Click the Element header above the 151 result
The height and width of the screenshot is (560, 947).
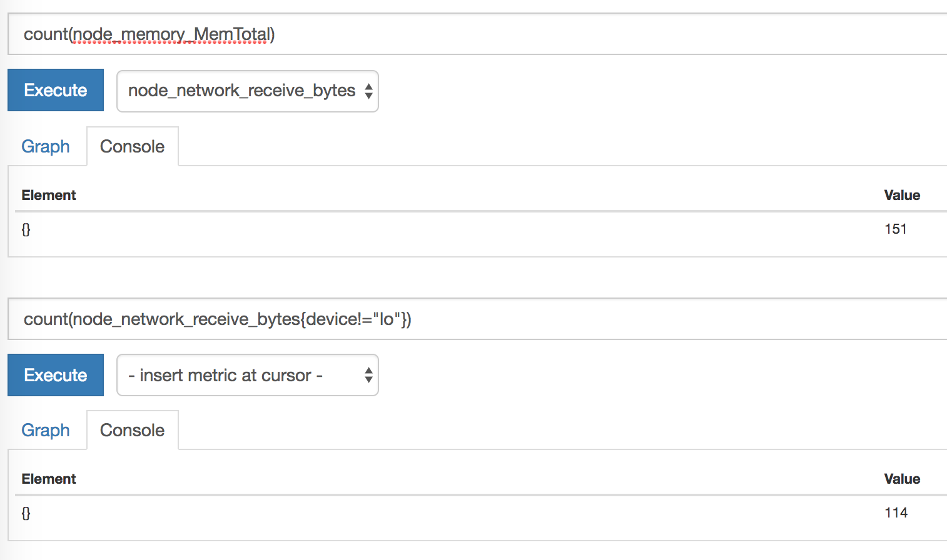(49, 195)
